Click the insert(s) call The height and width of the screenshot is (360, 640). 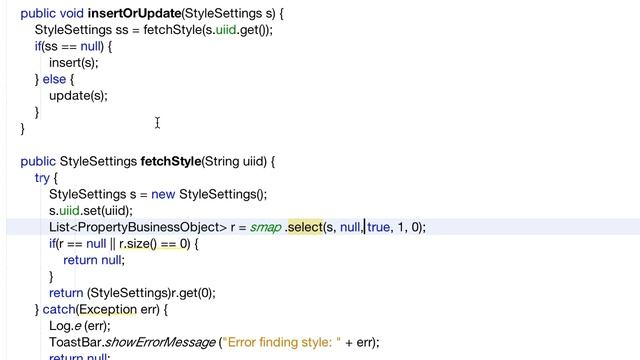tap(73, 63)
